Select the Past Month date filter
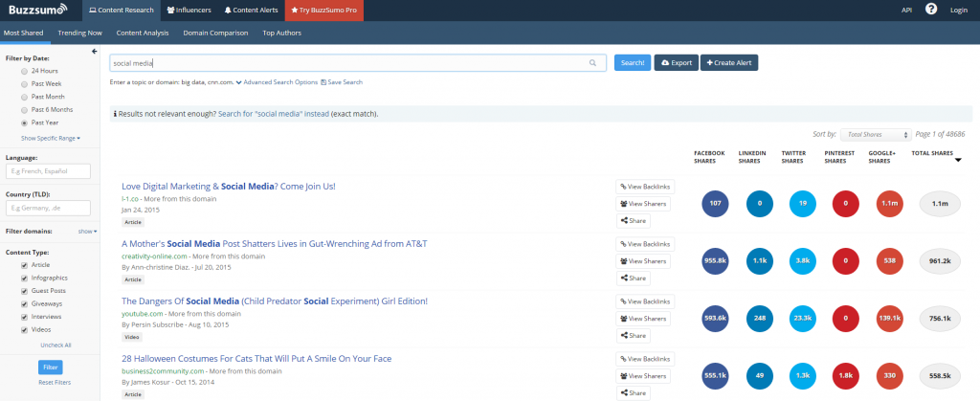This screenshot has width=980, height=401. 24,97
